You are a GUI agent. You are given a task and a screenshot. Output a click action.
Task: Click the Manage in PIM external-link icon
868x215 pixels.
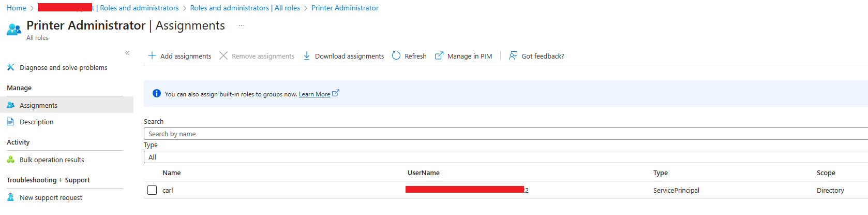[439, 55]
